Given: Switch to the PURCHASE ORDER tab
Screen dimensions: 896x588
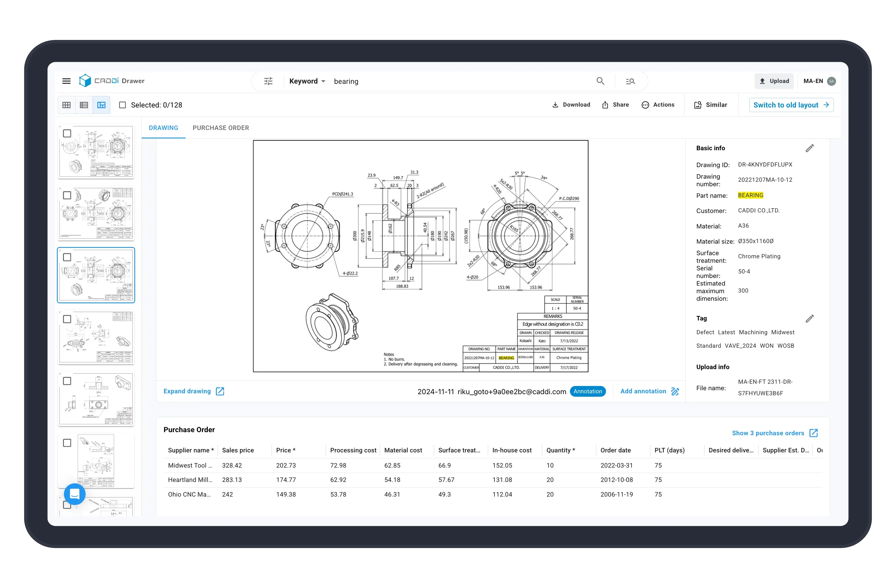Looking at the screenshot, I should (220, 128).
